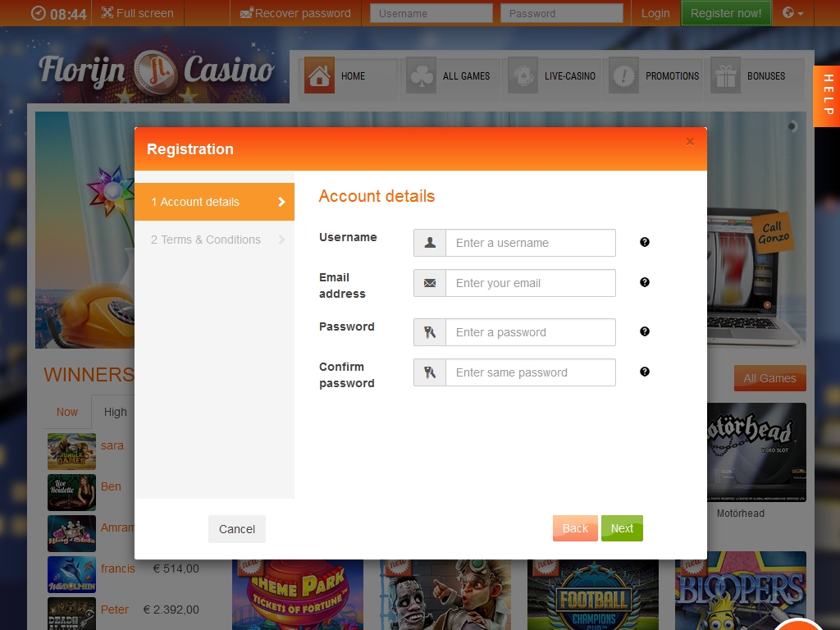The image size is (840, 630).
Task: Click the orange house Home icon
Action: [x=319, y=75]
